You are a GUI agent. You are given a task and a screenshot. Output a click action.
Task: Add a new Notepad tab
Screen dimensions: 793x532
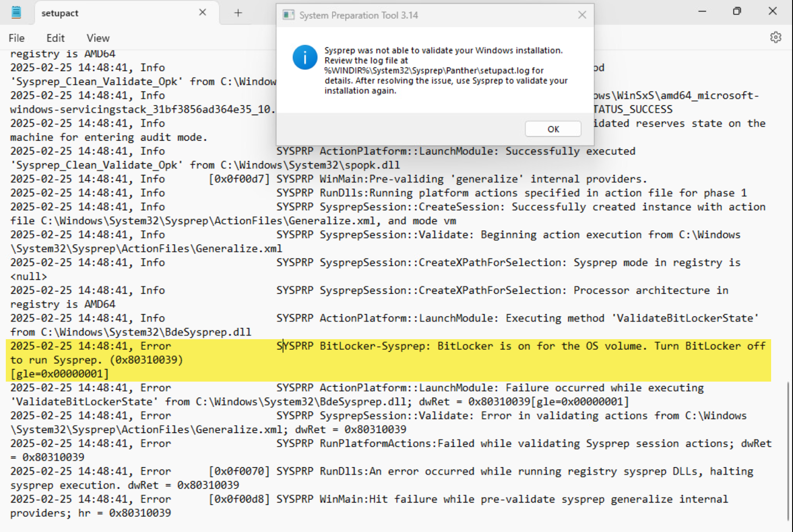(x=238, y=13)
